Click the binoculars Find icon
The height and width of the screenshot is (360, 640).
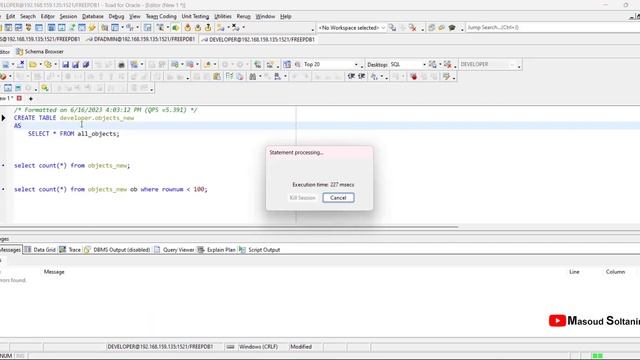253,76
